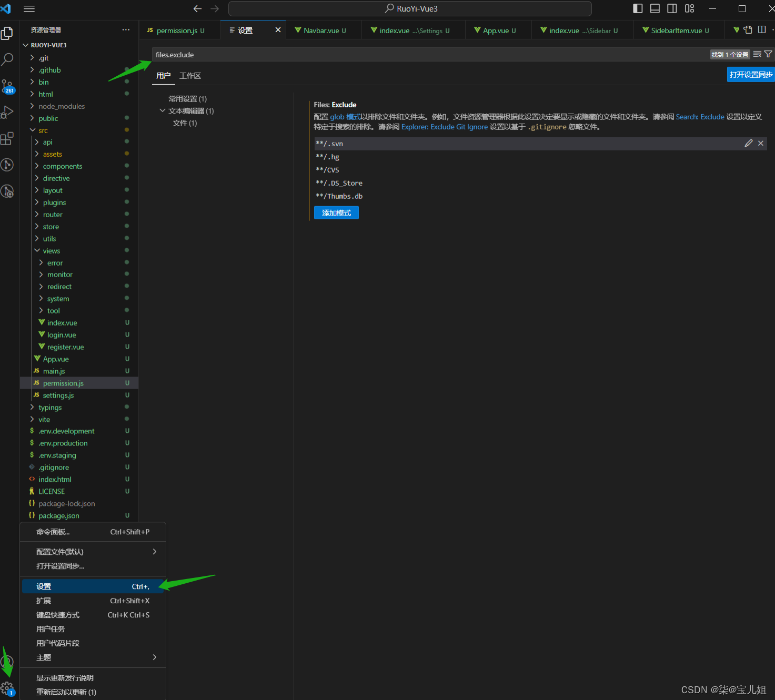Choose 键盘快捷方式 menu entry

coord(93,615)
